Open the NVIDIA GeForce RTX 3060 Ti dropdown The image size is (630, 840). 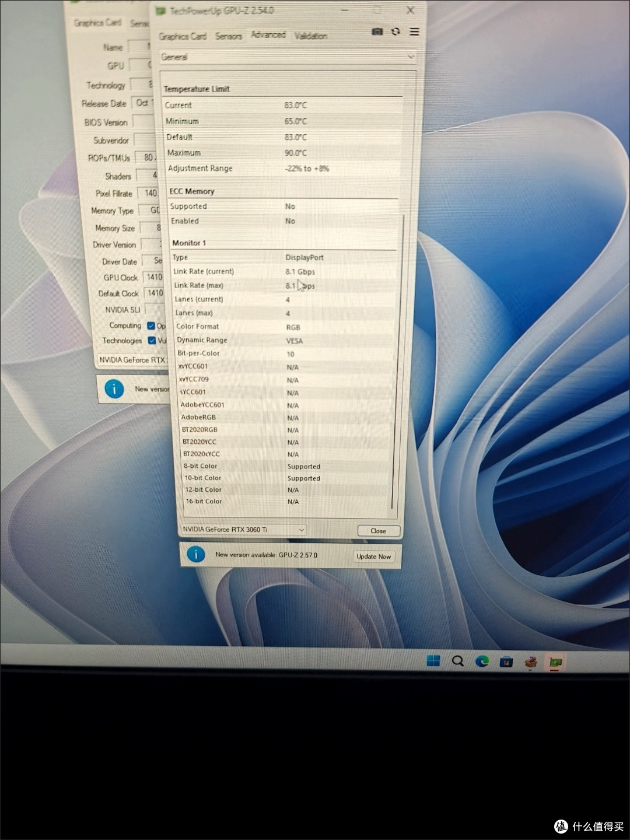click(x=243, y=530)
